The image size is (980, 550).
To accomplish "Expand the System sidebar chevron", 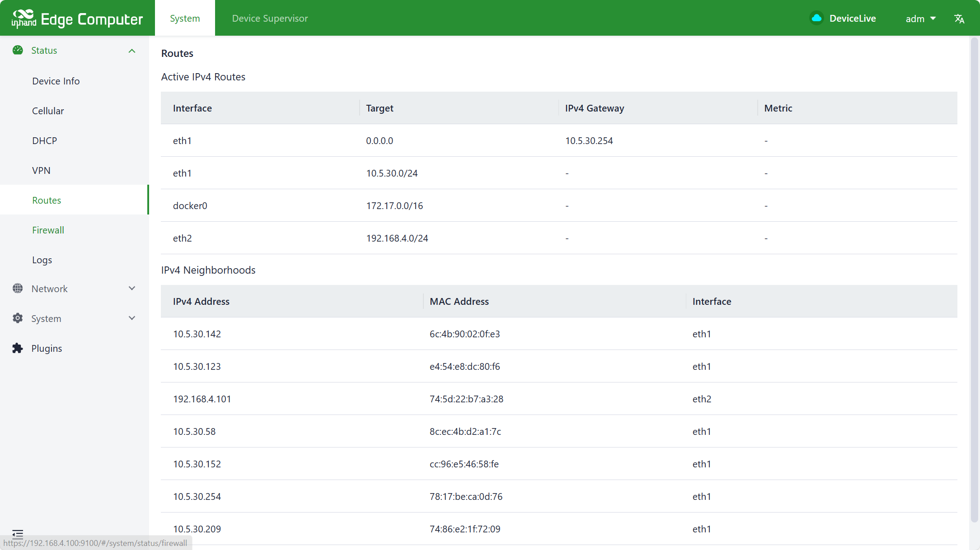I will click(x=132, y=318).
